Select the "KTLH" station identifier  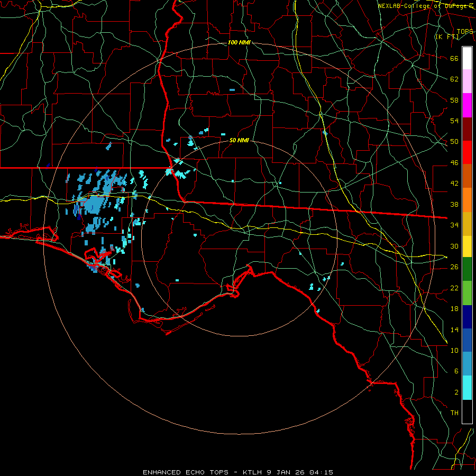253,472
